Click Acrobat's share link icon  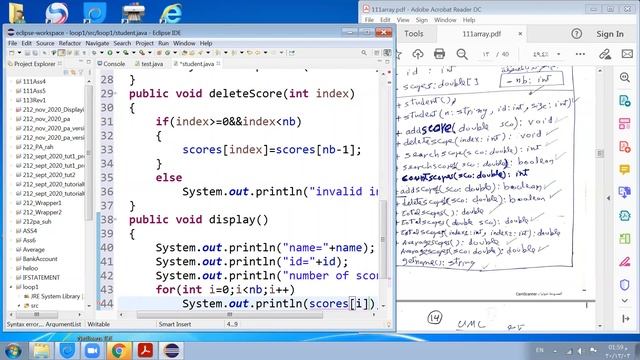click(604, 54)
